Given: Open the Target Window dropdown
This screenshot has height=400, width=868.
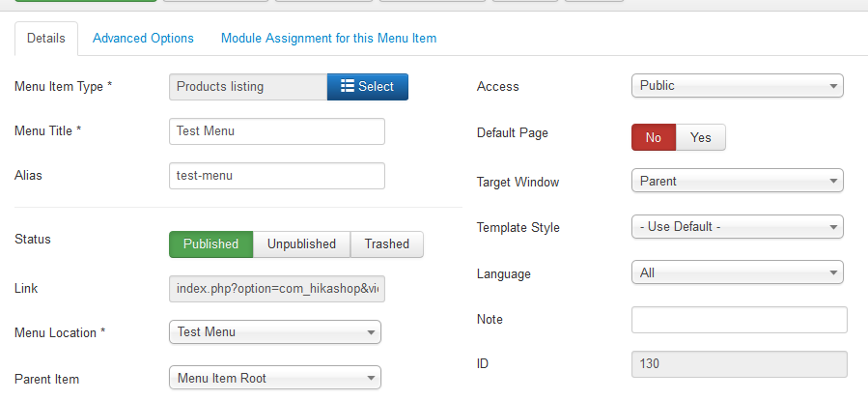Looking at the screenshot, I should (738, 181).
